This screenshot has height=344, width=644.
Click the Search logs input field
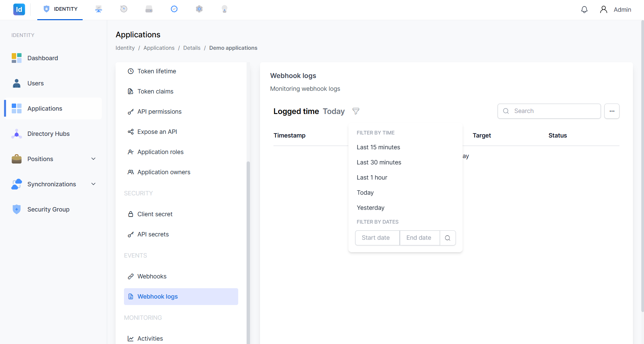point(549,111)
